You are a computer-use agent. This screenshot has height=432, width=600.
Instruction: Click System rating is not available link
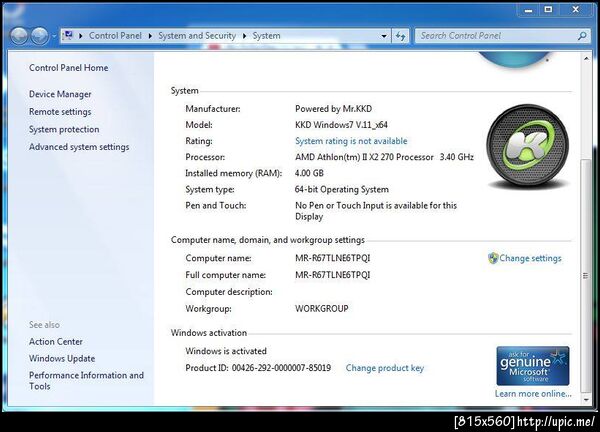coord(351,141)
